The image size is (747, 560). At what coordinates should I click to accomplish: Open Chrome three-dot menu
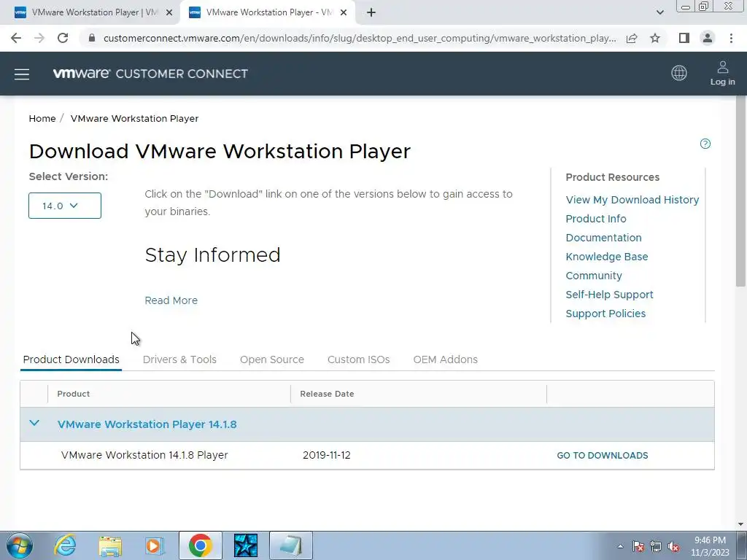click(x=731, y=38)
